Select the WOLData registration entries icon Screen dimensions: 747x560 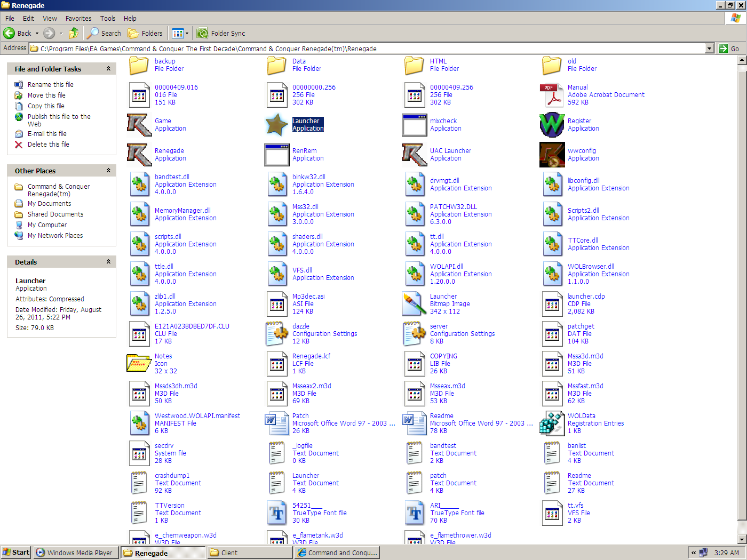(x=552, y=423)
